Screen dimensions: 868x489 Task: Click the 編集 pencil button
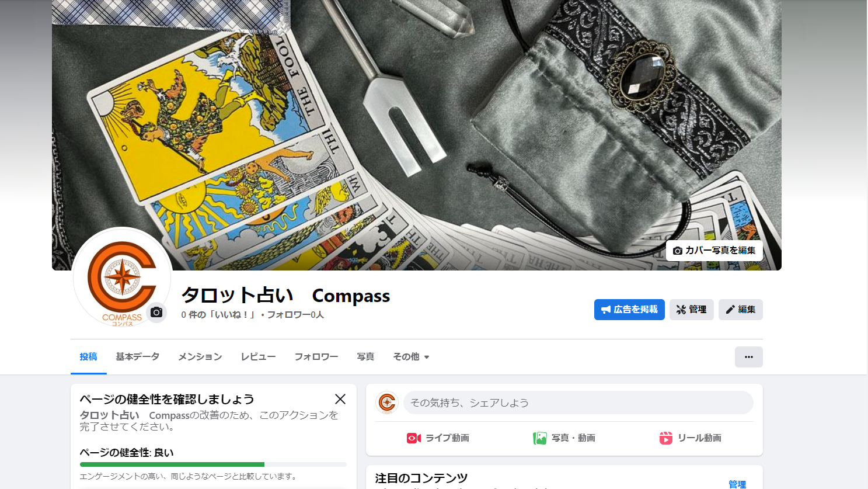coord(741,310)
